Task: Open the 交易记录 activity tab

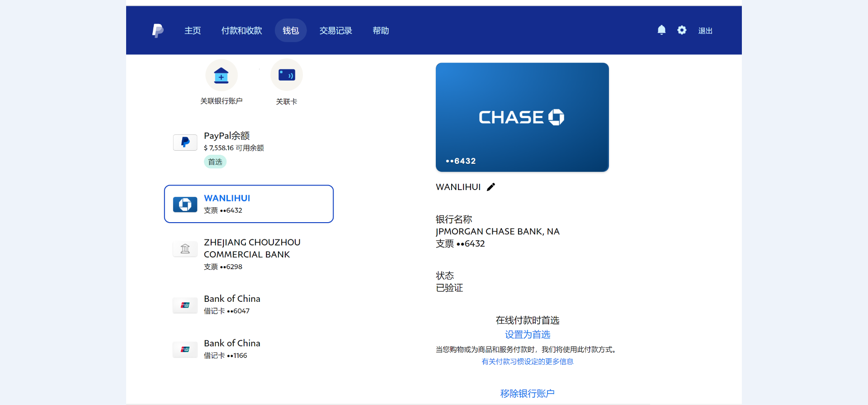Action: pyautogui.click(x=336, y=31)
